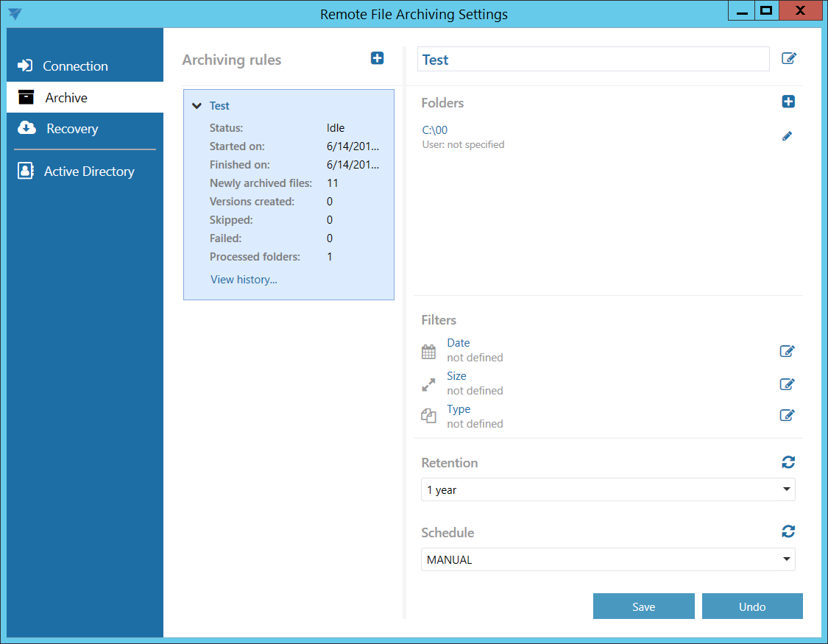Open the Schedule dropdown showing MANUAL
This screenshot has height=644, width=828.
tap(607, 559)
